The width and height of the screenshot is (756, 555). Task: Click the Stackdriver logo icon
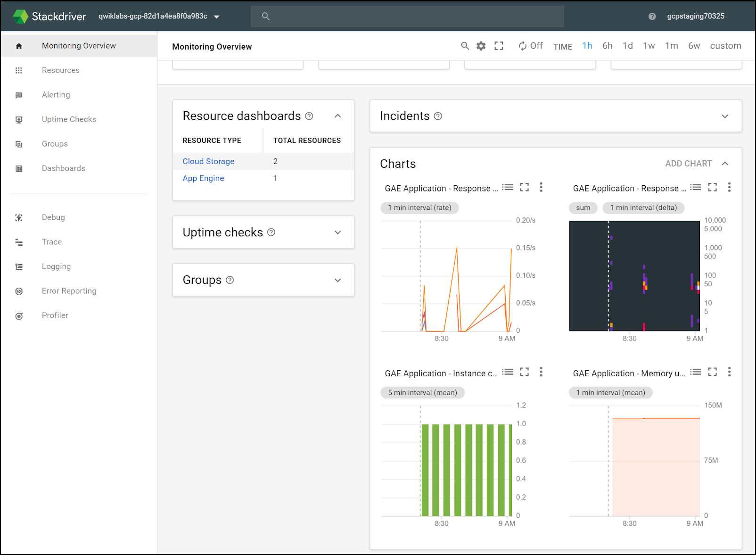pos(20,17)
